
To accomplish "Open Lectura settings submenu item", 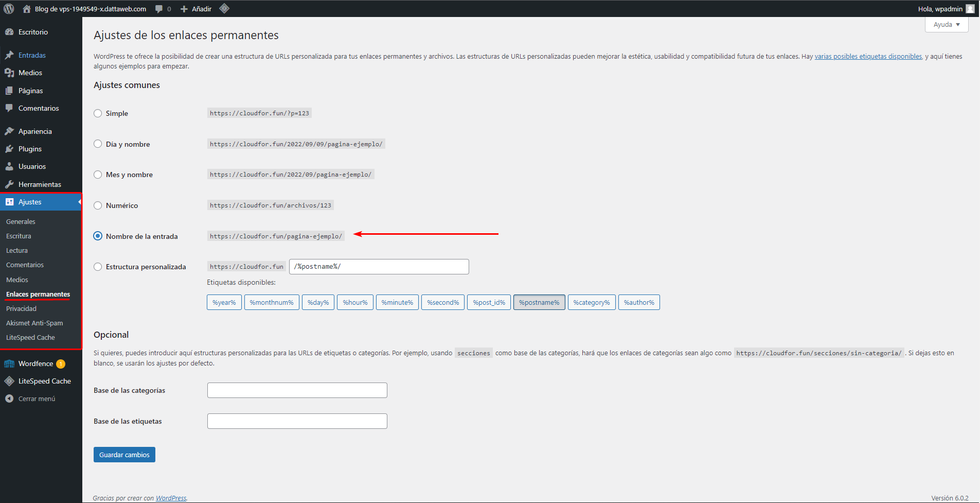I will tap(17, 250).
